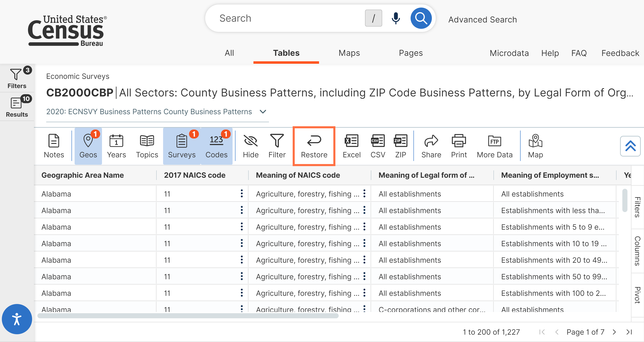Download the ZIP archive icon
Image resolution: width=644 pixels, height=342 pixels.
click(401, 146)
